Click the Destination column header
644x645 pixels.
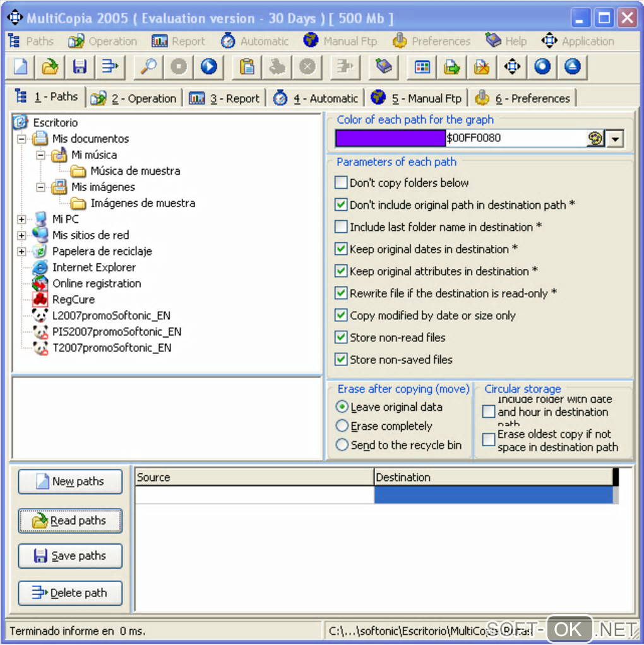coord(493,477)
